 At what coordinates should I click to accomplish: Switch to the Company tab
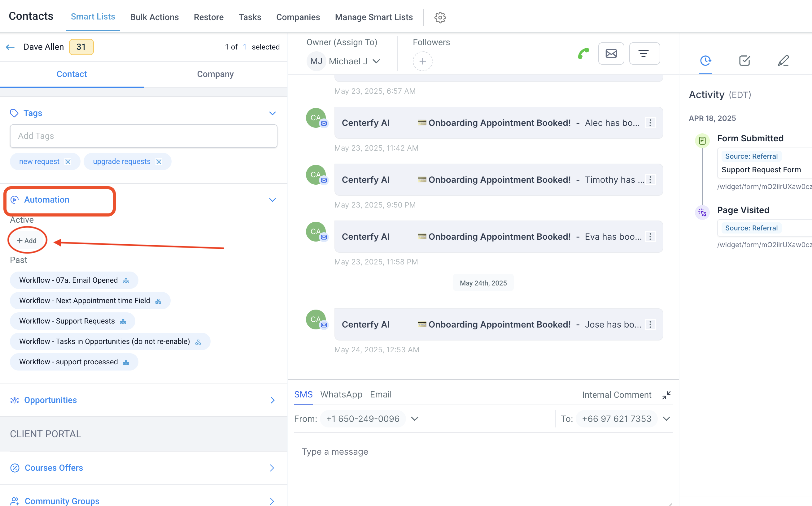click(x=215, y=74)
